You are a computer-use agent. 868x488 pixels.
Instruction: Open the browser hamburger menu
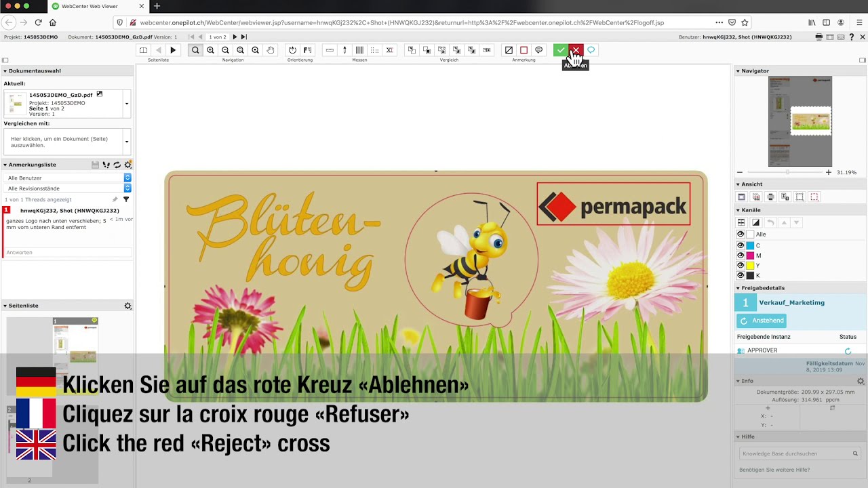point(859,22)
